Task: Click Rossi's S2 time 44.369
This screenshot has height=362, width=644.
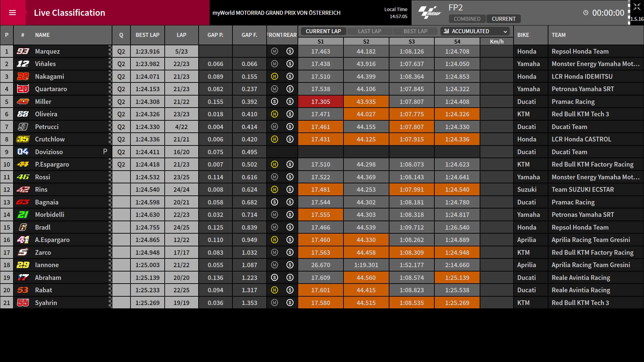Action: click(366, 177)
